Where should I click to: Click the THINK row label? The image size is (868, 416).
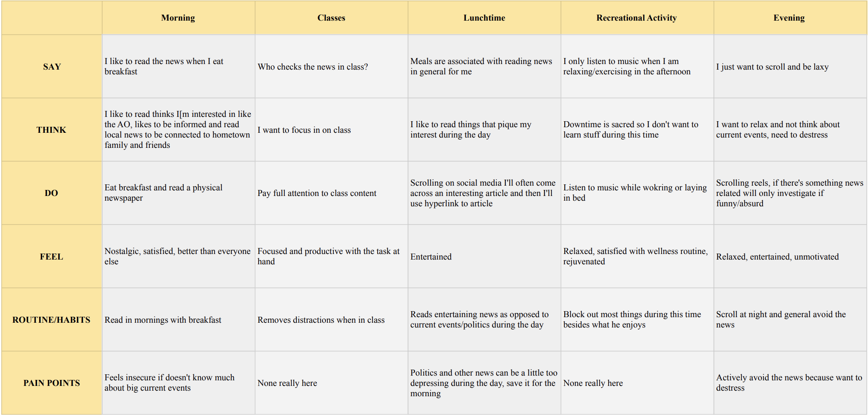(52, 130)
